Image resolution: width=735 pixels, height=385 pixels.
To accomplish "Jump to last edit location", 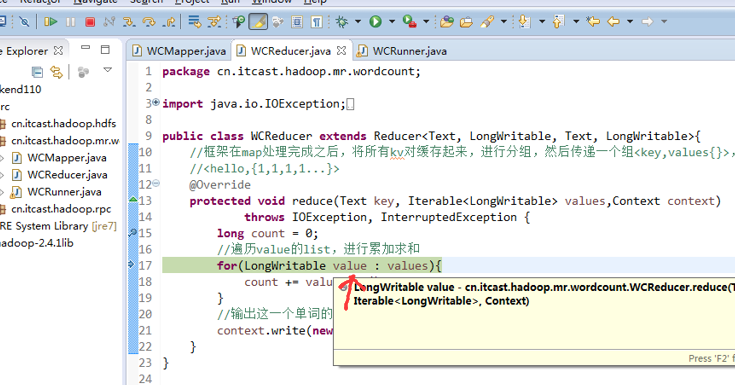I will (x=593, y=22).
